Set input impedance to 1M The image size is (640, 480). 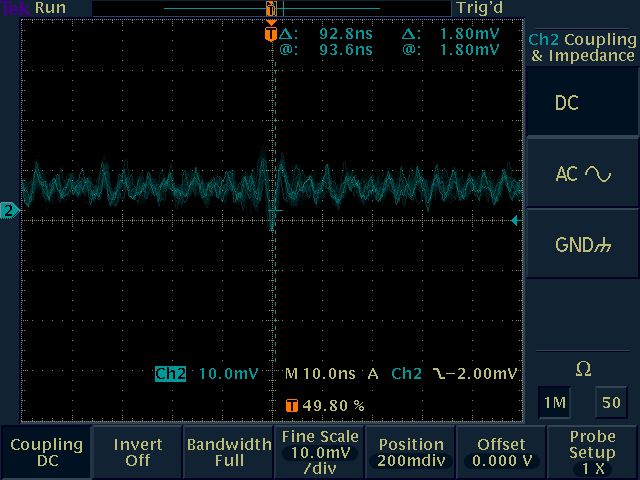pos(555,403)
